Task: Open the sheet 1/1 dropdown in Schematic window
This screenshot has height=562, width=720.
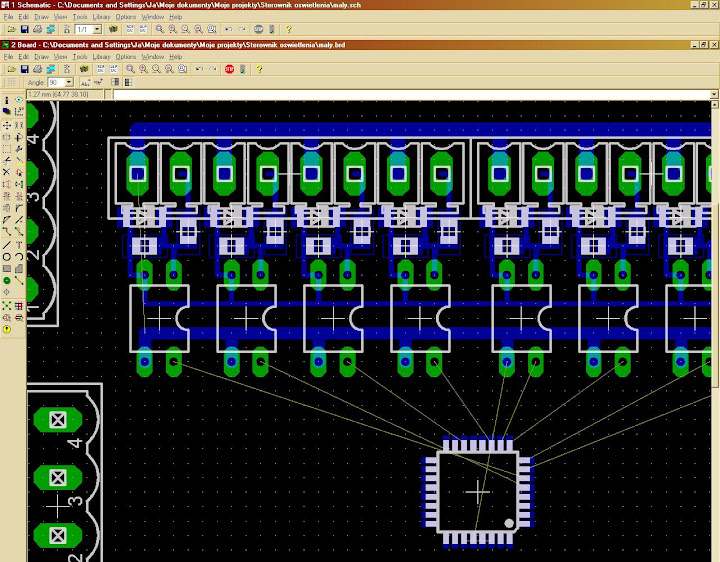Action: pos(97,29)
